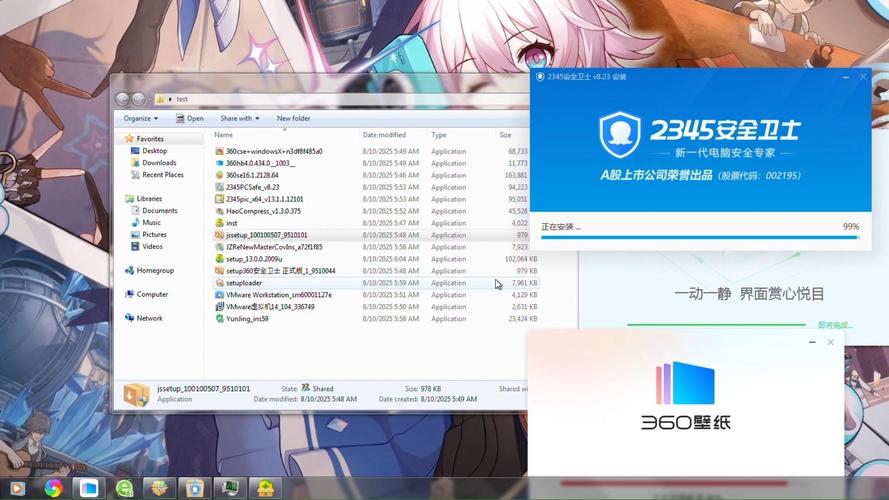Select the YunJing_ins59 application

[x=247, y=319]
